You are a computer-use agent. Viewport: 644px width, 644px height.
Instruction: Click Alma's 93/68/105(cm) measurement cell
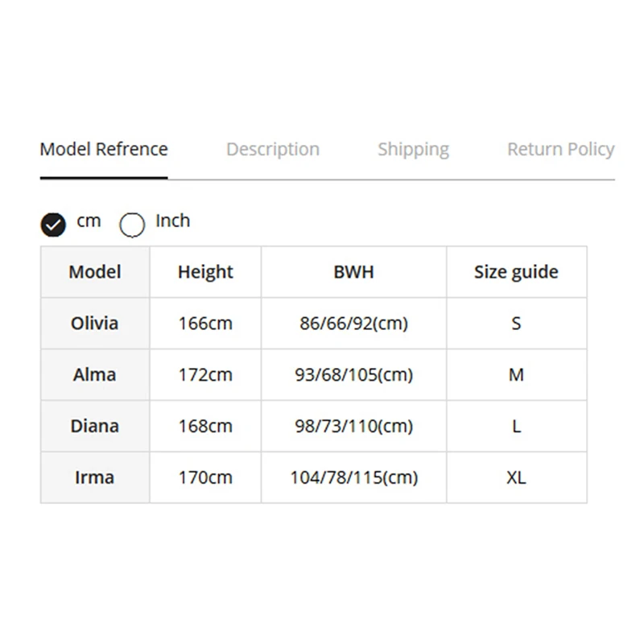(353, 375)
